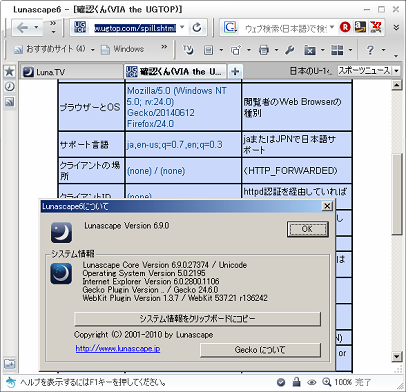Open the search box dropdown arrow
The height and width of the screenshot is (392, 406).
point(332,27)
